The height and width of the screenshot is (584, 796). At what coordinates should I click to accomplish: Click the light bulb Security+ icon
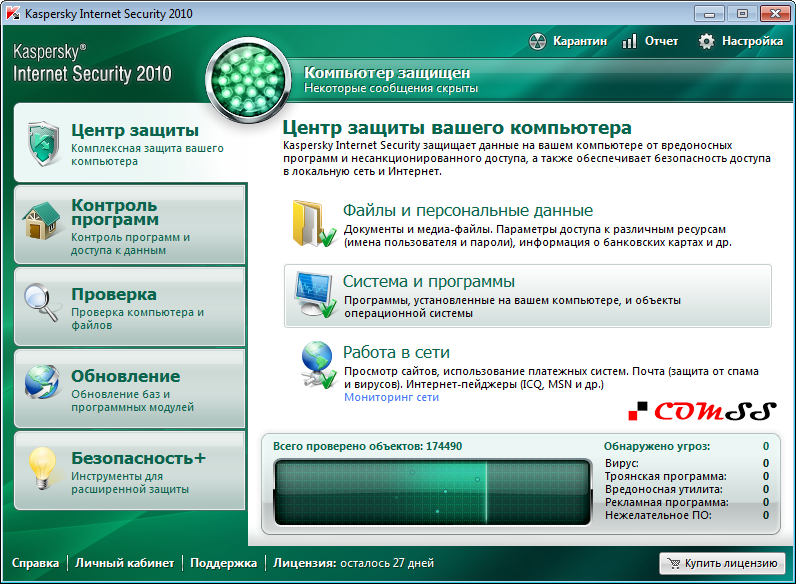point(41,468)
